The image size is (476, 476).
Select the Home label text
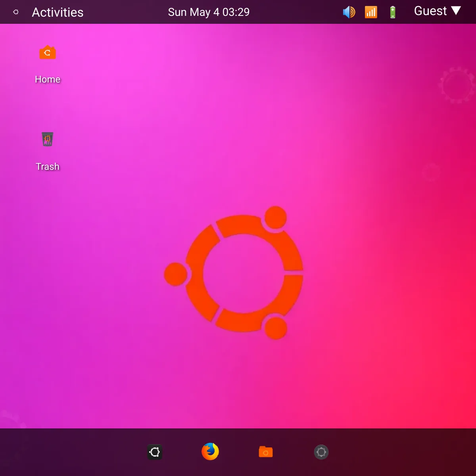(48, 79)
